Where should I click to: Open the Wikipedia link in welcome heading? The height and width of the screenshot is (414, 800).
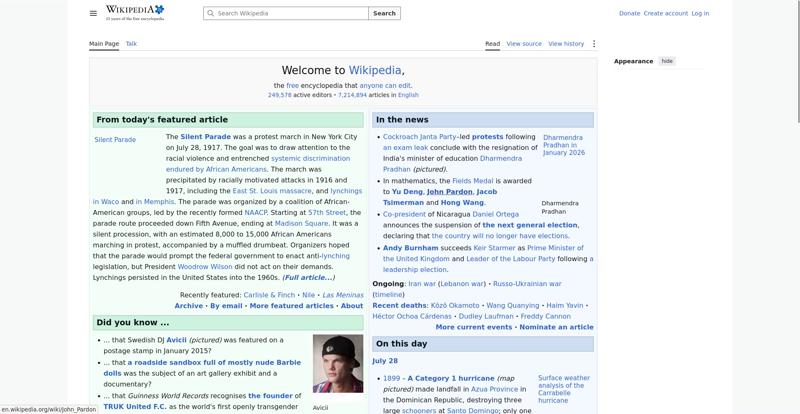click(x=375, y=70)
